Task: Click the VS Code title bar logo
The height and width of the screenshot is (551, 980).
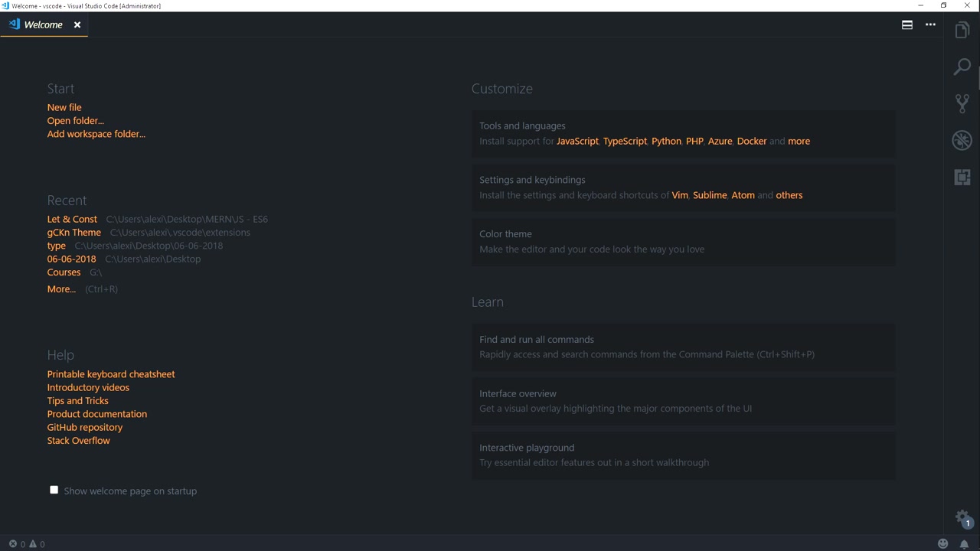Action: pos(5,5)
